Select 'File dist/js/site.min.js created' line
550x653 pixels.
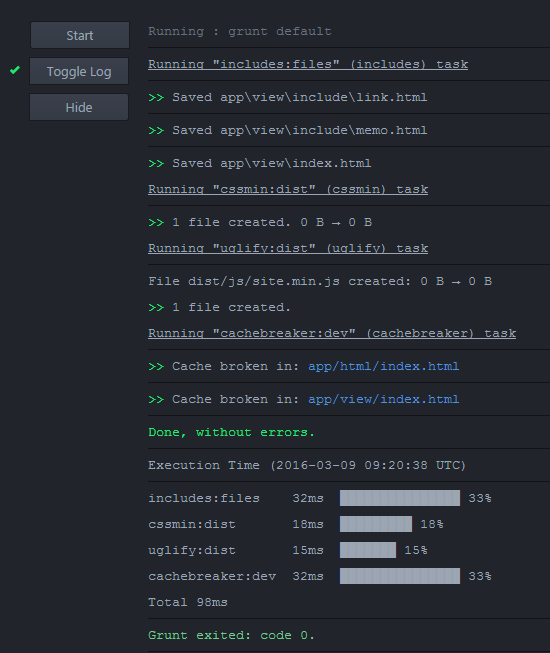click(320, 281)
